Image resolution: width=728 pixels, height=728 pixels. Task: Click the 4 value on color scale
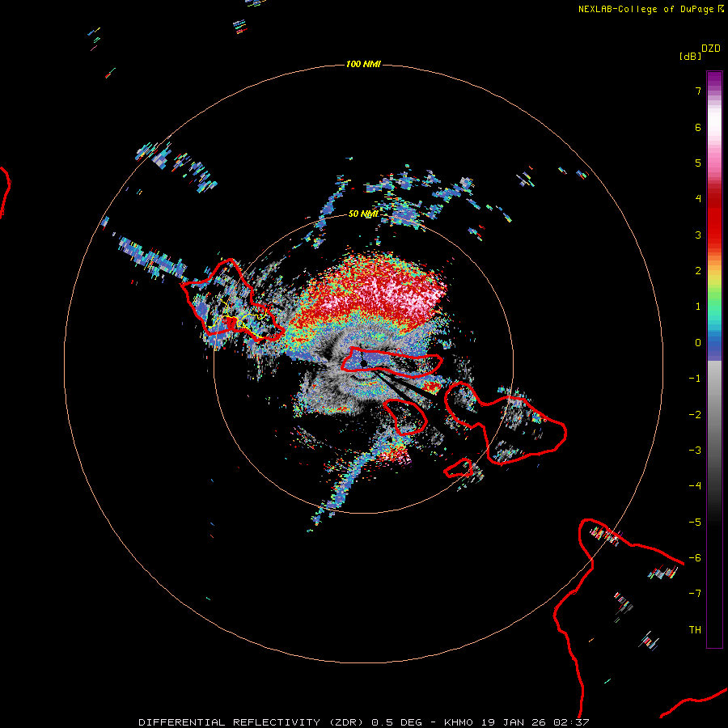[x=698, y=199]
